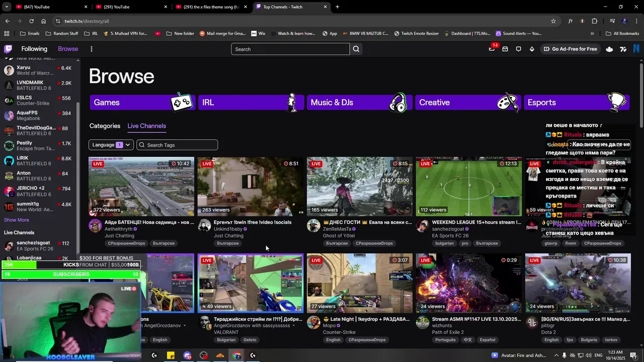644x362 pixels.
Task: Click the white crown icon in Twitch header
Action: coord(609,49)
